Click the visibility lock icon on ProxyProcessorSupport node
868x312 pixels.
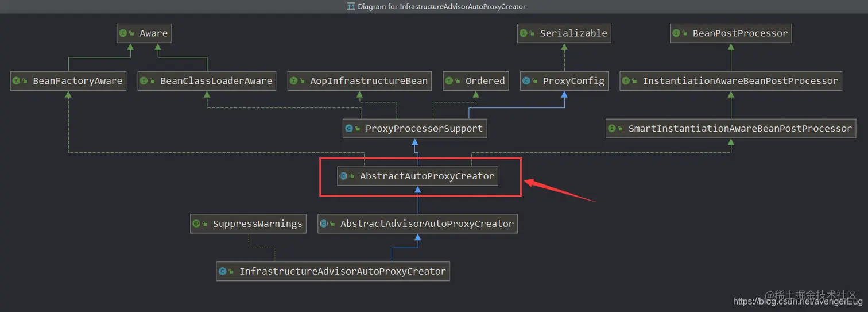coord(358,129)
